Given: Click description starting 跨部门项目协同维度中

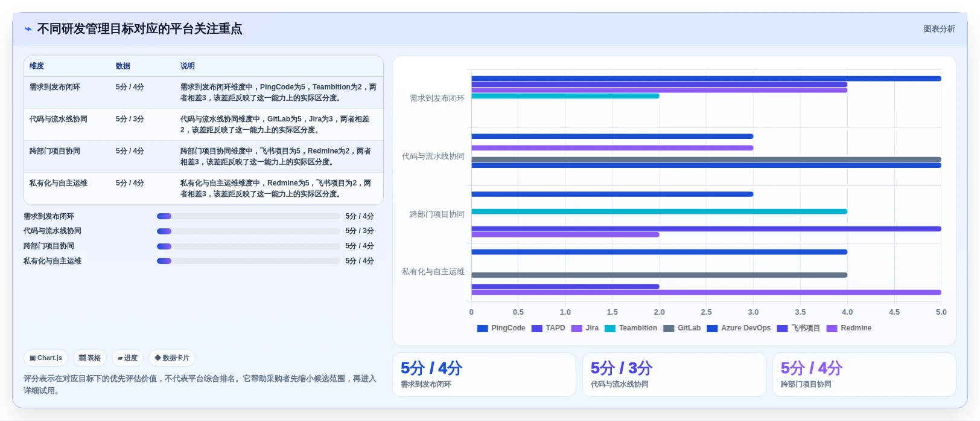Looking at the screenshot, I should [x=276, y=156].
